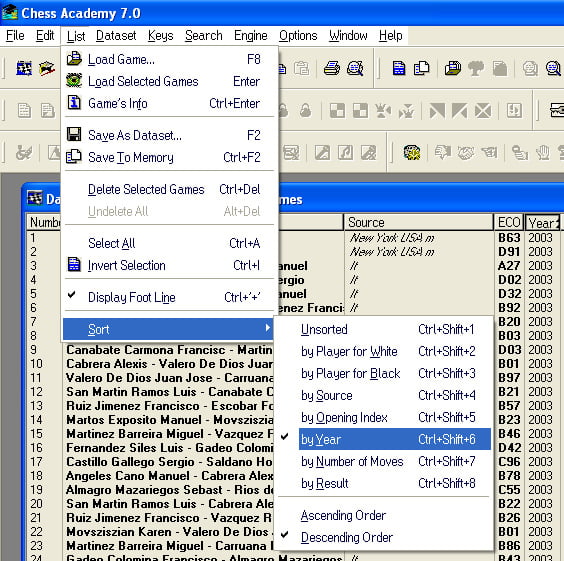Sort games by Source
The image size is (564, 561).
point(385,395)
